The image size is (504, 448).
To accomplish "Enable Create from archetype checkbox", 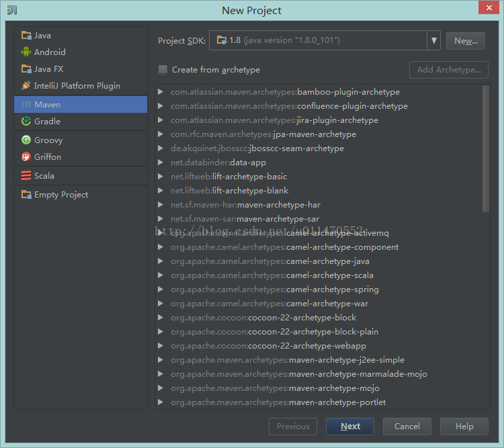I will (x=163, y=69).
